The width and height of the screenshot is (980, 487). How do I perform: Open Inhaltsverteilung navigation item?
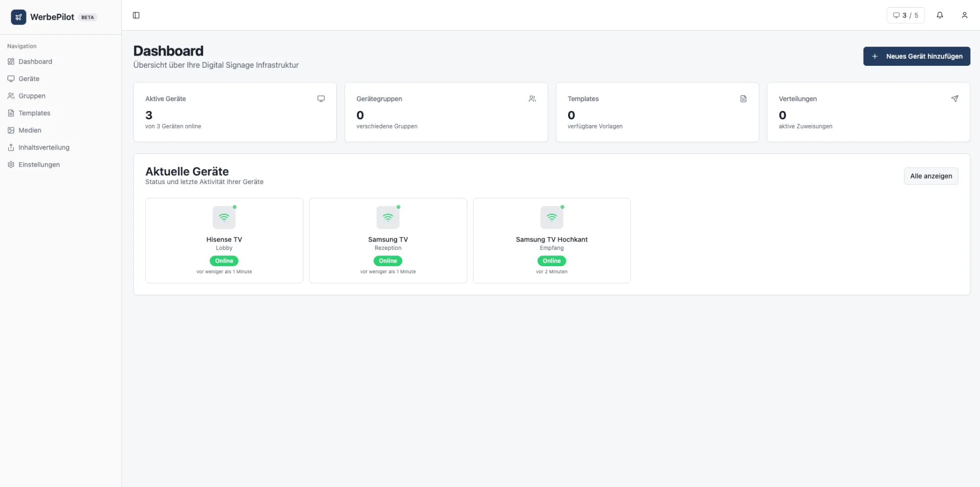point(61,147)
